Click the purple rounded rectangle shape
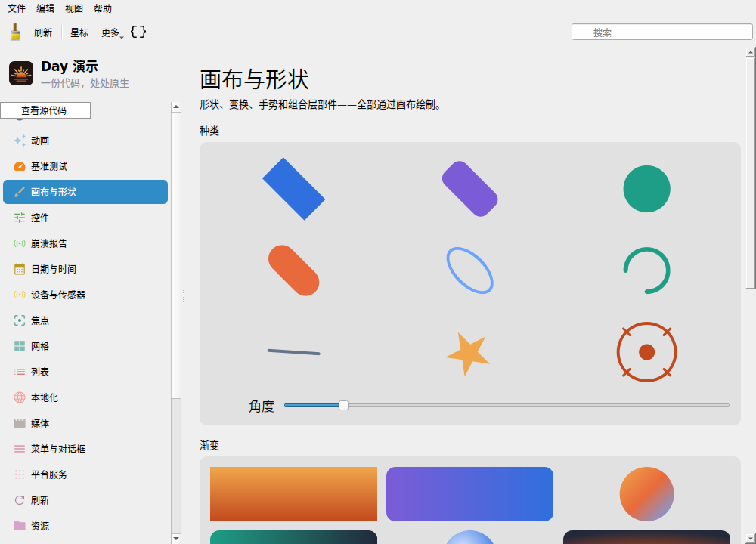 [x=470, y=189]
